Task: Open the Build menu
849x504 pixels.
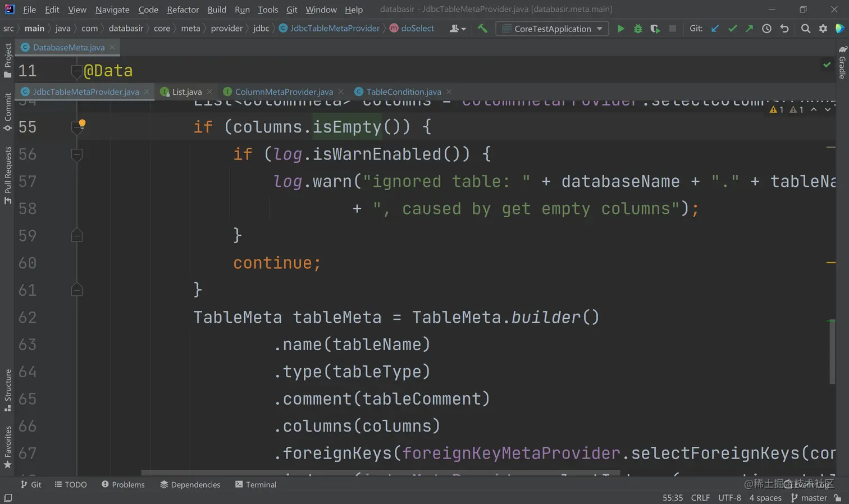Action: coord(217,10)
